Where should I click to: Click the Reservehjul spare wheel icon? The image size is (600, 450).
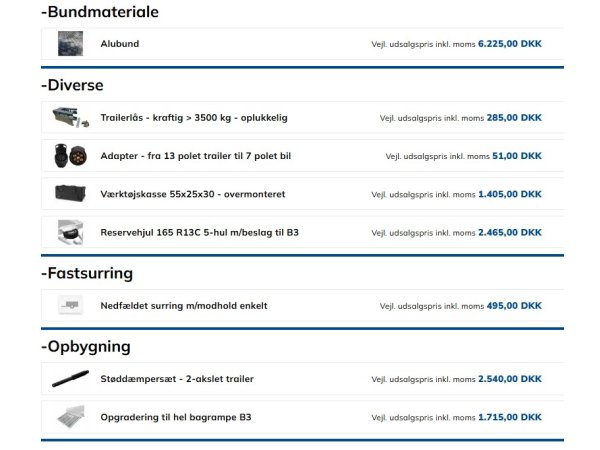click(70, 232)
